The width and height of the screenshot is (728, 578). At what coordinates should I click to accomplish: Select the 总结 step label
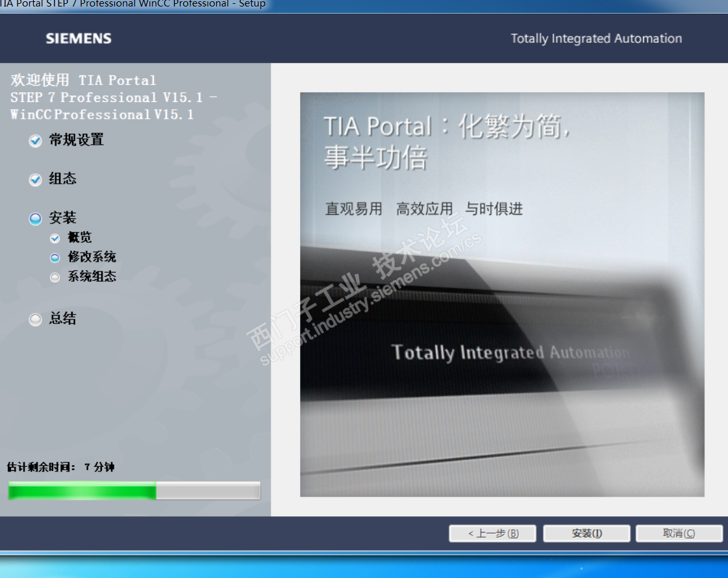tap(63, 318)
